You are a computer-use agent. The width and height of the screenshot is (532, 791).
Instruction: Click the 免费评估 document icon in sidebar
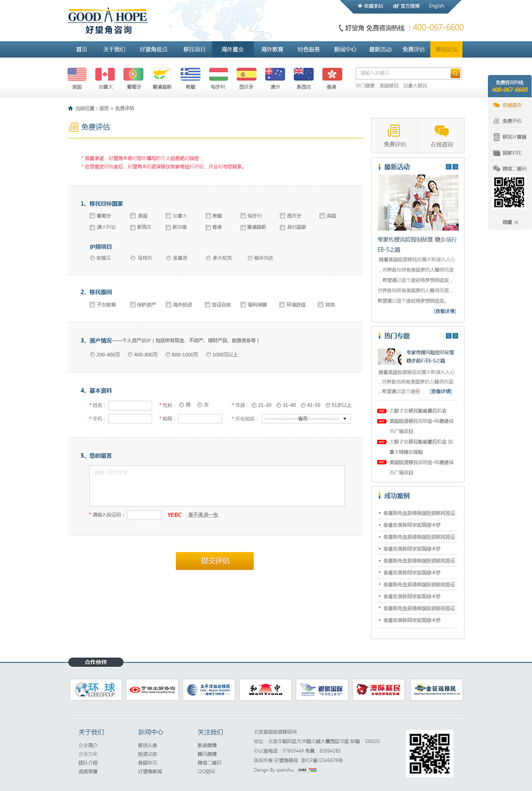(394, 131)
